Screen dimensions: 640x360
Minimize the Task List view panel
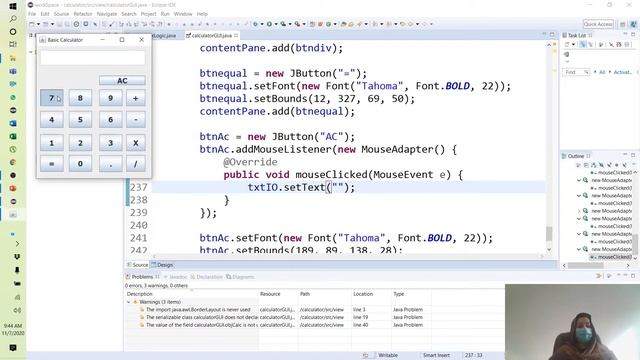pos(625,35)
